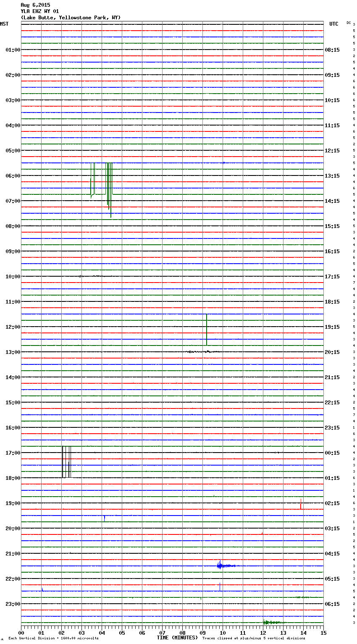
Task: Select the 04:00 MST time label
Action: (x=13, y=126)
